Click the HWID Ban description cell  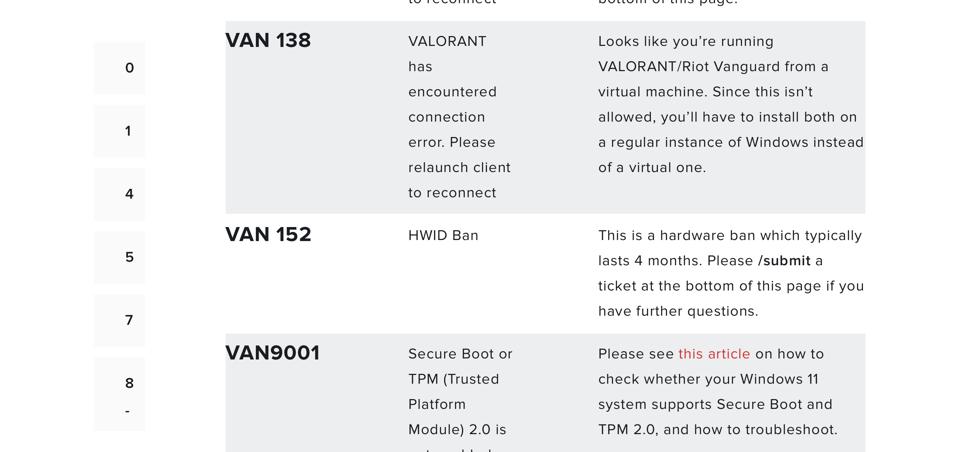[x=443, y=235]
